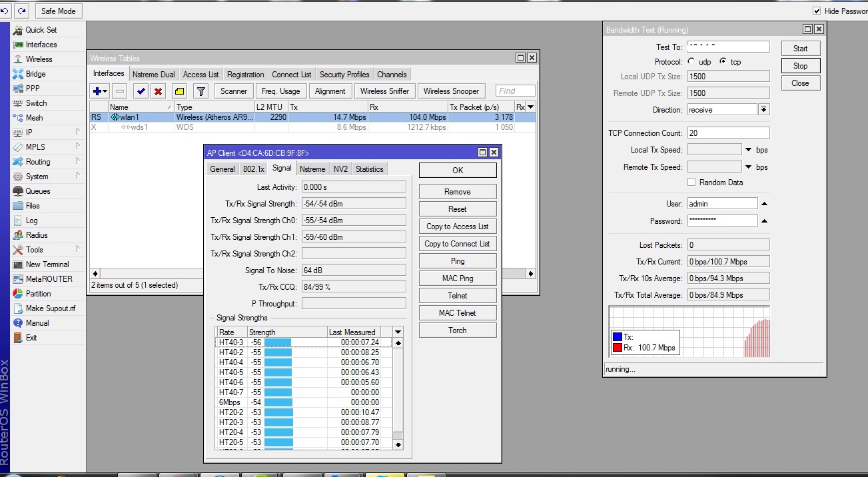This screenshot has width=868, height=477.
Task: Expand Local Tx Speed arrow
Action: click(748, 150)
